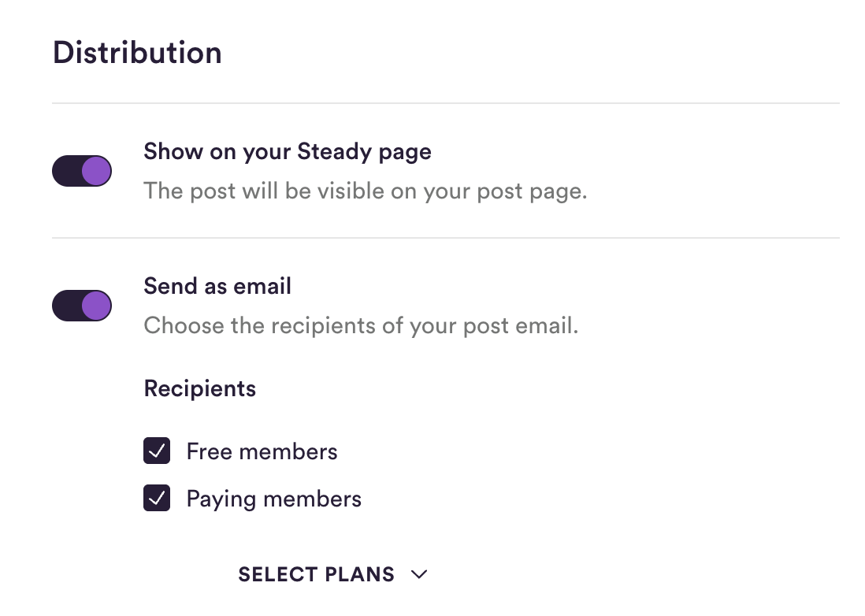Uncheck the Paying members checkbox
865x616 pixels.
(x=157, y=498)
